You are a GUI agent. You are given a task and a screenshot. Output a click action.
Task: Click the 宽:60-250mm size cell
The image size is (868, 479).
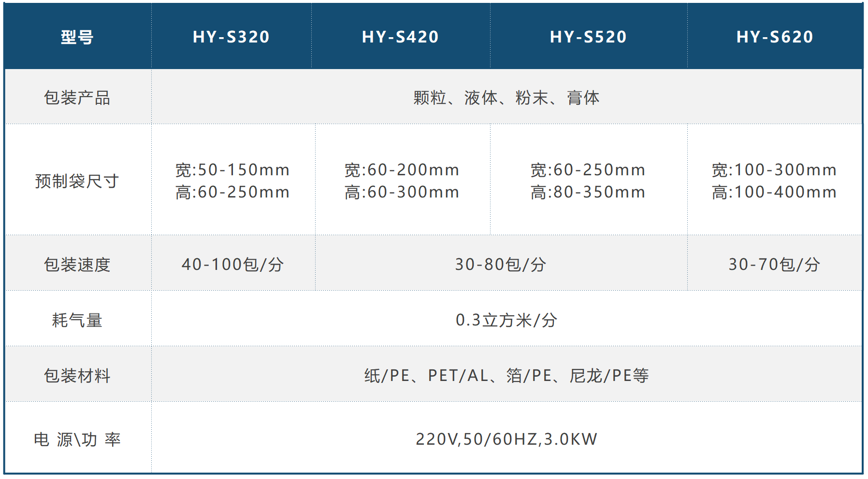[x=588, y=181]
